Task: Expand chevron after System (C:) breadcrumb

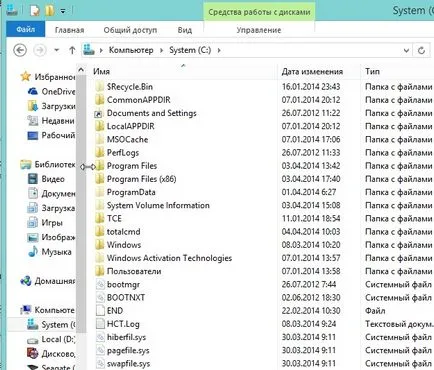Action: [x=219, y=50]
